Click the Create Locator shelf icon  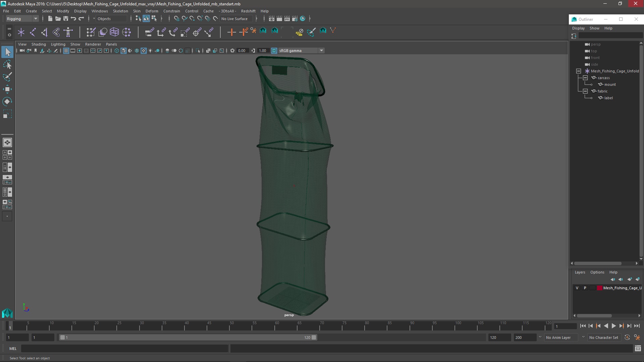(x=21, y=32)
